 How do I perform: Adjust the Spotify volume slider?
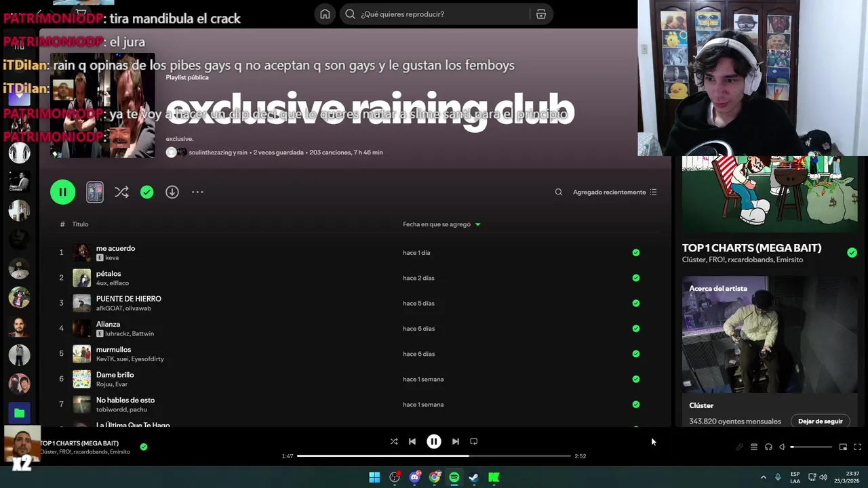811,447
